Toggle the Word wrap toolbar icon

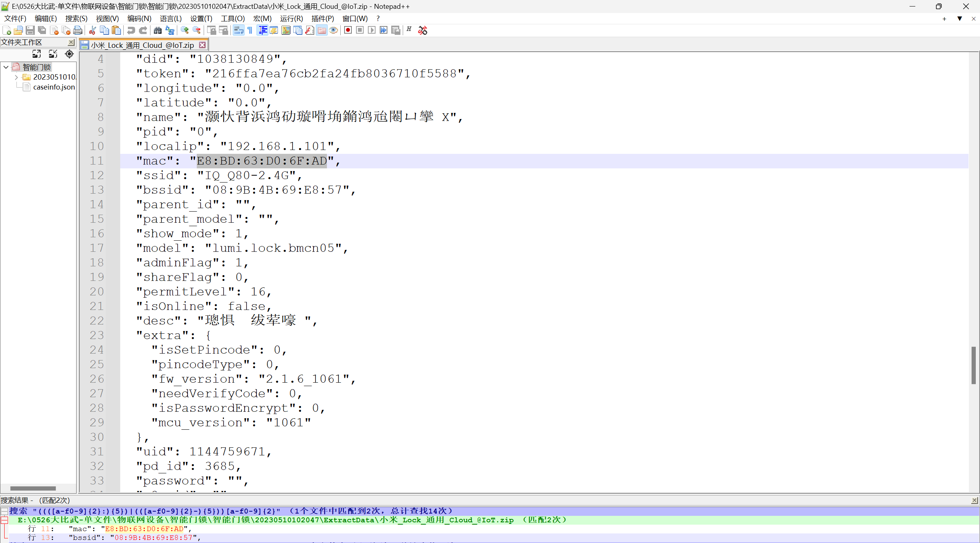pos(238,30)
